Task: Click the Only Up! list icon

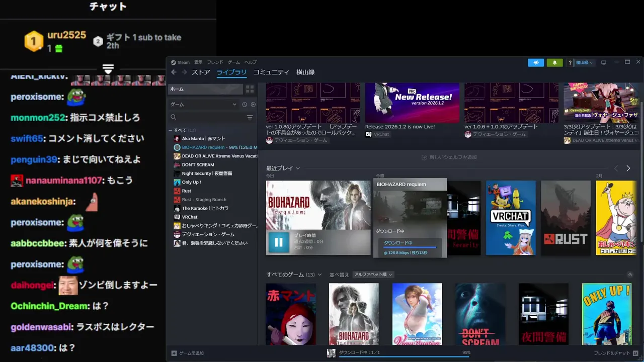Action: [177, 183]
